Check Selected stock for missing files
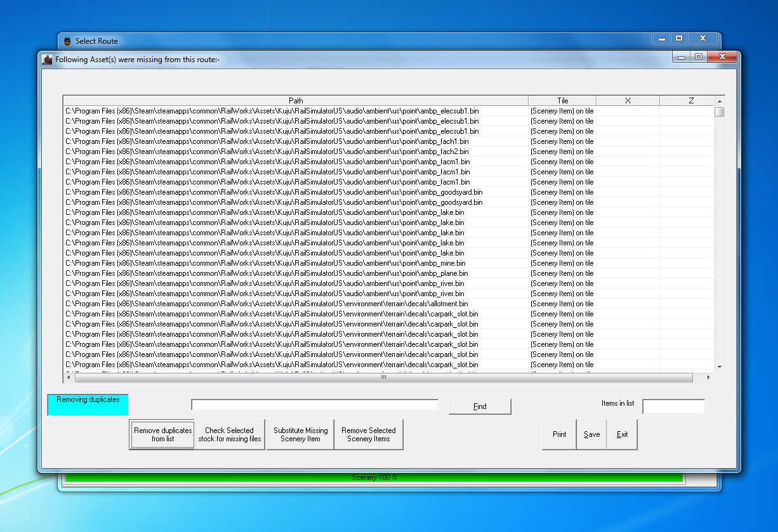Screen dimensions: 778x532 pyautogui.click(x=230, y=434)
